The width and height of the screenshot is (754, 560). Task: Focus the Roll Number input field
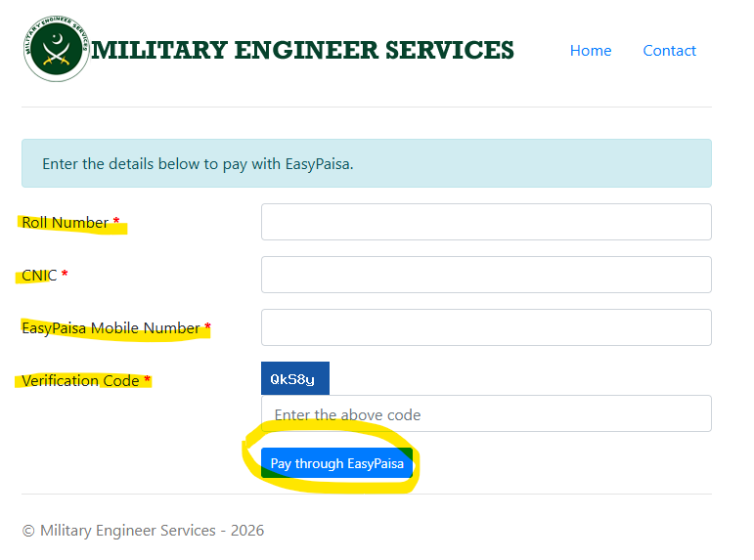pos(486,222)
